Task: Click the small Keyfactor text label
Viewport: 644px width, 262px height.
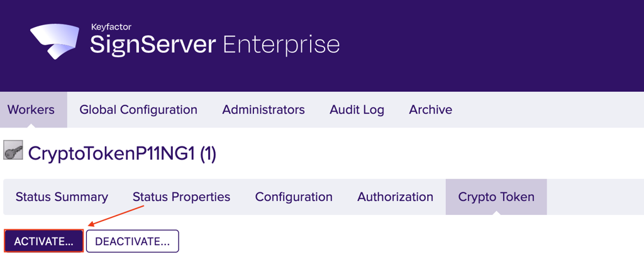Action: [x=110, y=27]
